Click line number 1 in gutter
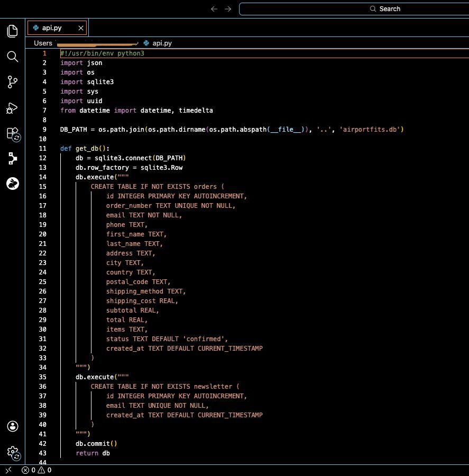Image resolution: width=469 pixels, height=476 pixels. 44,53
